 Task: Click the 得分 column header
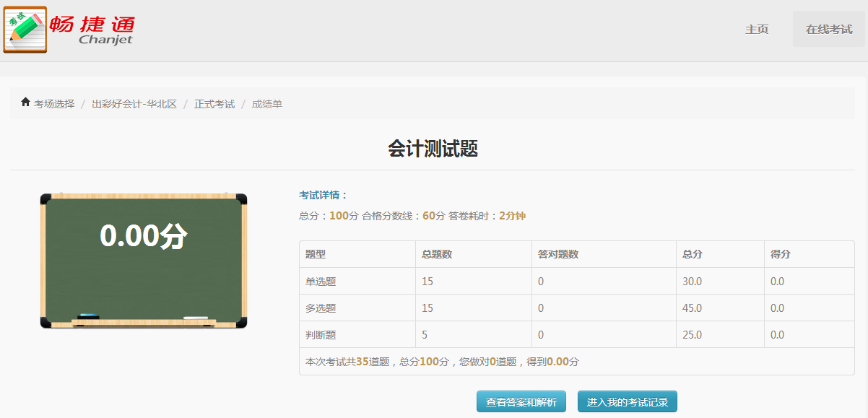(781, 254)
